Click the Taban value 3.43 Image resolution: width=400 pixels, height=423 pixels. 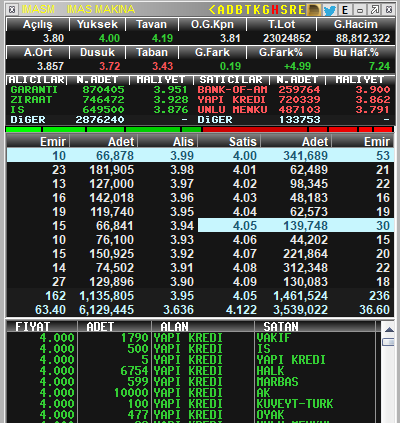coord(162,66)
